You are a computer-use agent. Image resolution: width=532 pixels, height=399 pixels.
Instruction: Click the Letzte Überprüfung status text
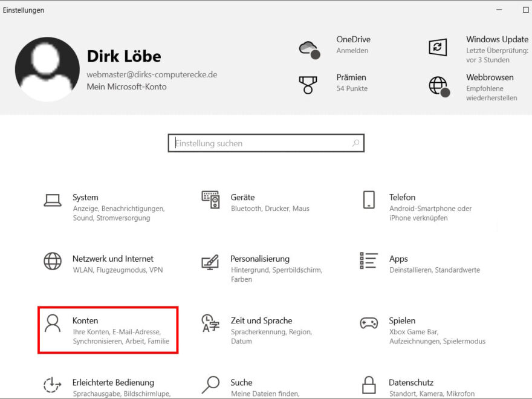tap(497, 55)
